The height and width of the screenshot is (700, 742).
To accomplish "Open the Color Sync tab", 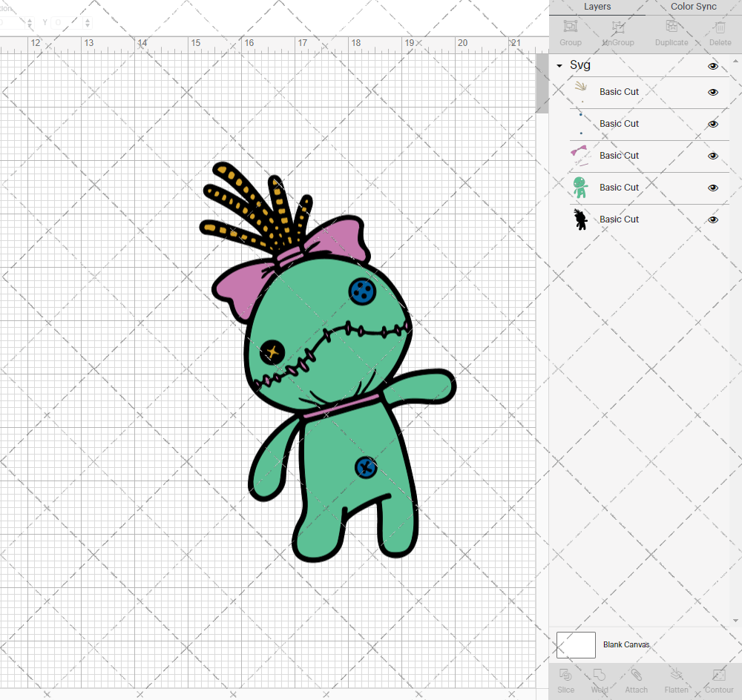I will (693, 7).
